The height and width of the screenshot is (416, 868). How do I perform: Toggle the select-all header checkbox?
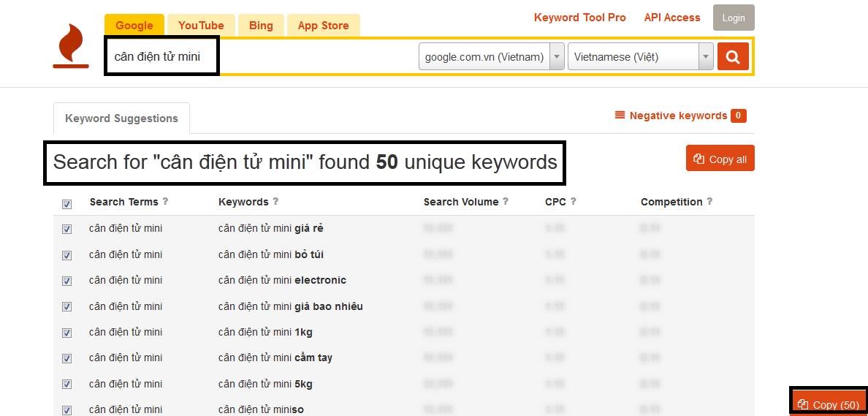[x=67, y=205]
